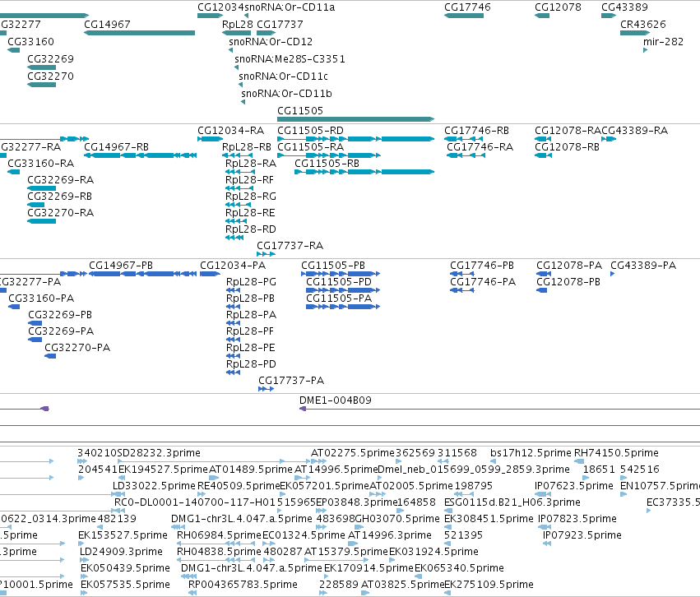Select snoRNA:Me28S-C3351 label
The height and width of the screenshot is (597, 700).
[290, 59]
